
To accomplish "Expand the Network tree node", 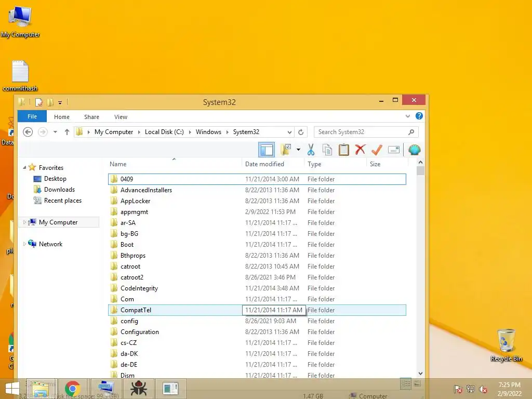I will (x=24, y=244).
